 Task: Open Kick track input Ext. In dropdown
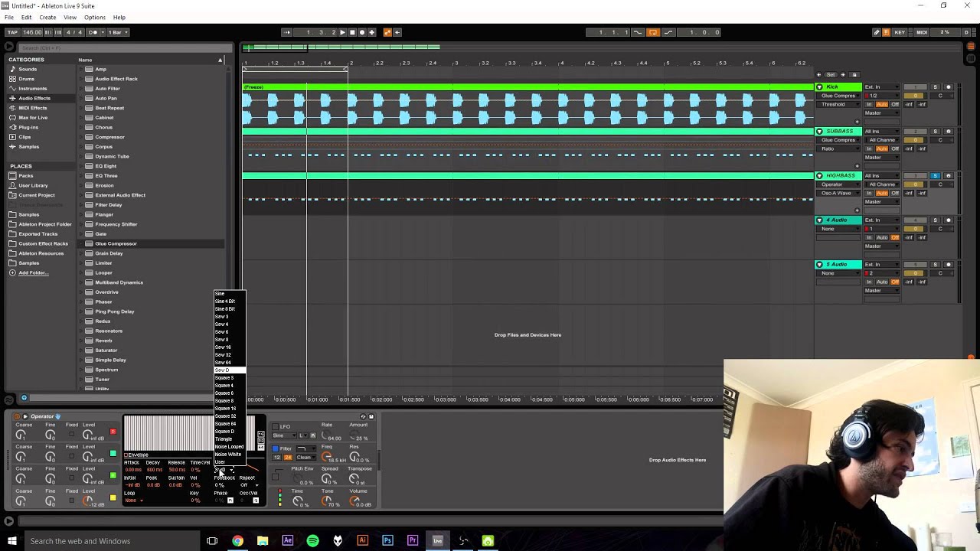[881, 87]
